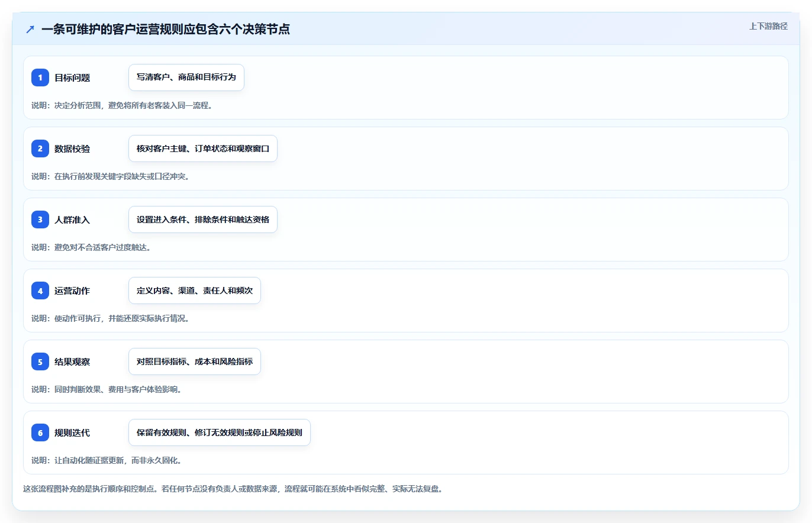Select step badge number 2

coord(40,148)
